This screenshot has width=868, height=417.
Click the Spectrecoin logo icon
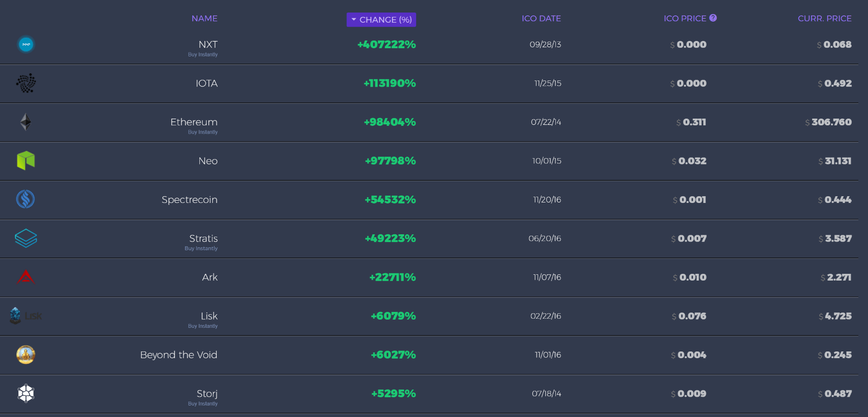(26, 199)
